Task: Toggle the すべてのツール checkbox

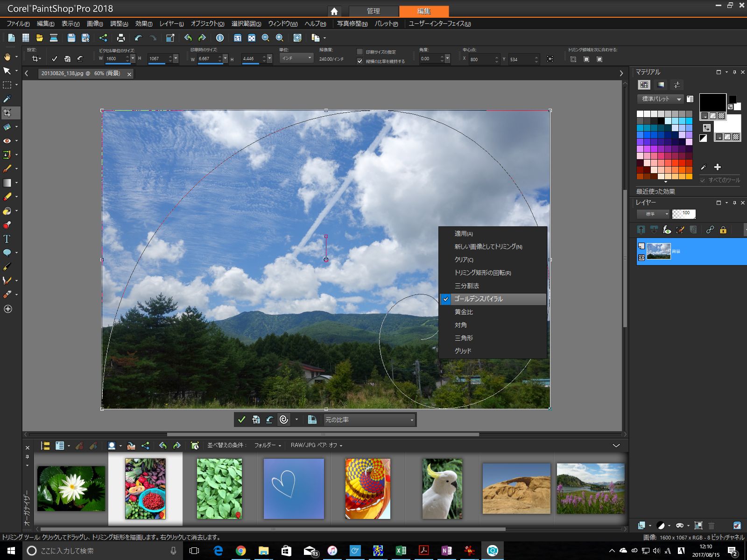Action: pos(703,180)
